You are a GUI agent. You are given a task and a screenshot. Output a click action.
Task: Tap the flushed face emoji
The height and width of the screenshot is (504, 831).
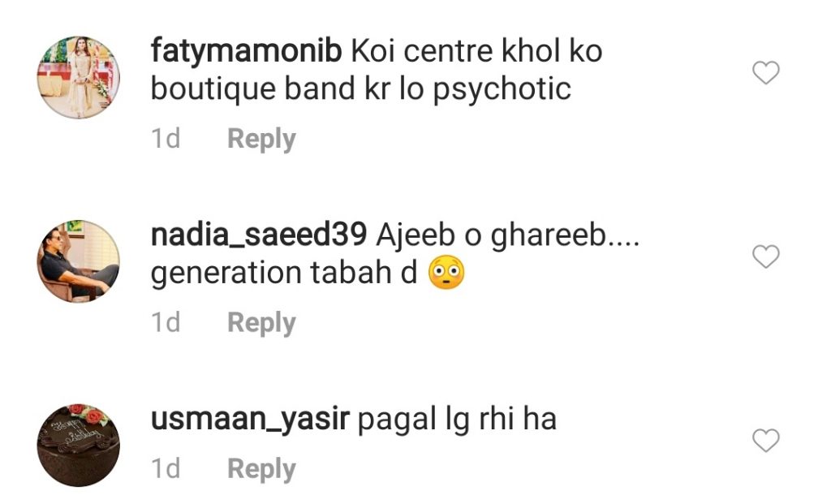click(x=446, y=273)
